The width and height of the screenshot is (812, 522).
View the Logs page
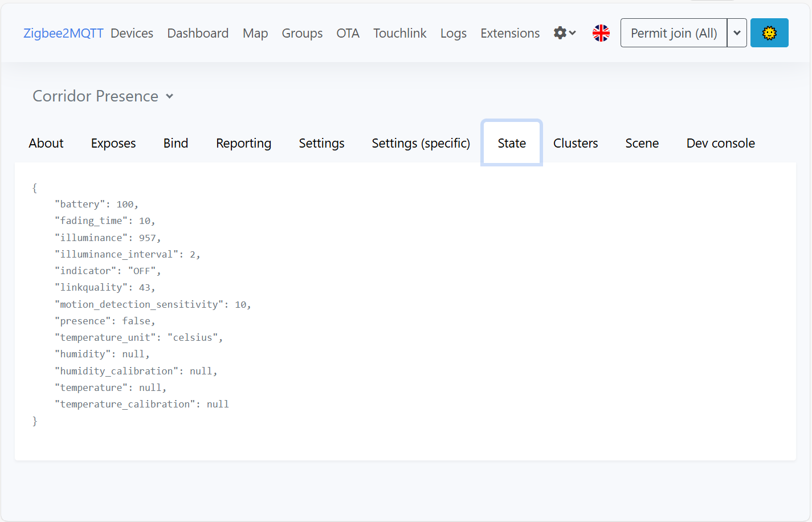[453, 33]
